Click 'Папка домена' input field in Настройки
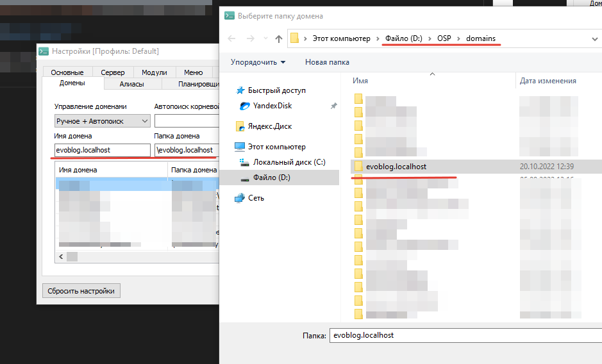 (187, 150)
